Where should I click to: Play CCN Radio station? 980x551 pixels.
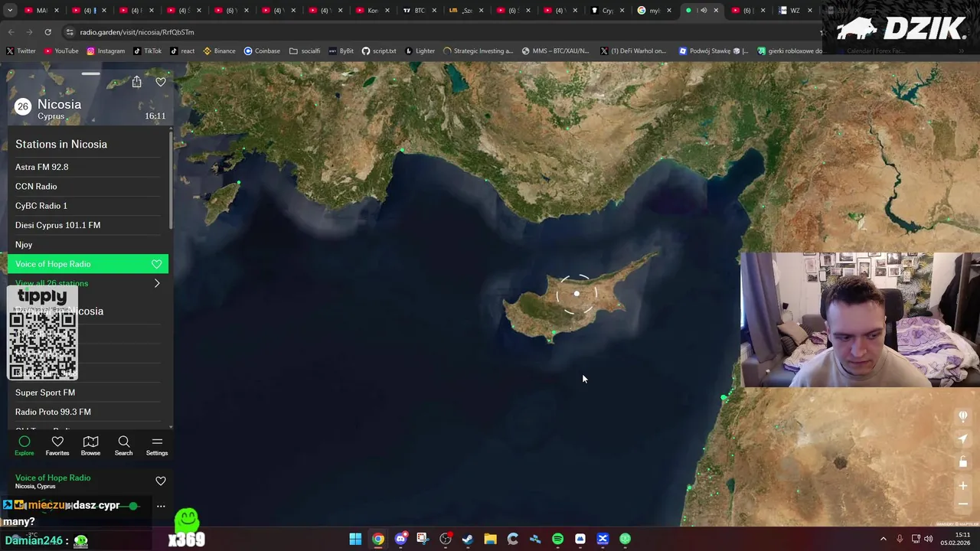[88, 187]
